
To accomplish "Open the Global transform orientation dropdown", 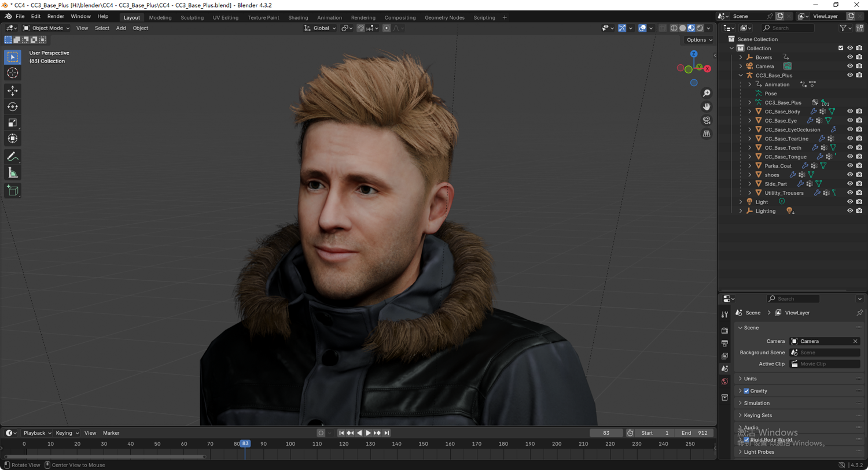I will pos(320,28).
